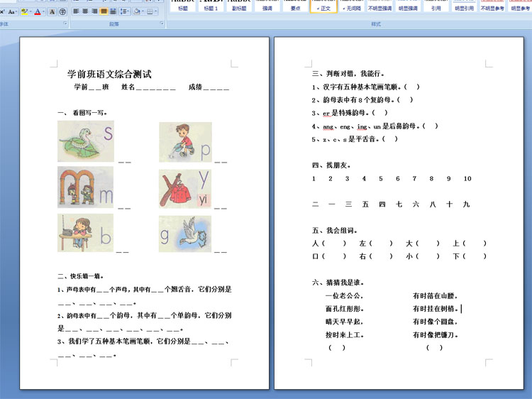Viewport: 532px width, 399px height.
Task: Click the riddle line 有时挂在树梢
Action: 436,309
